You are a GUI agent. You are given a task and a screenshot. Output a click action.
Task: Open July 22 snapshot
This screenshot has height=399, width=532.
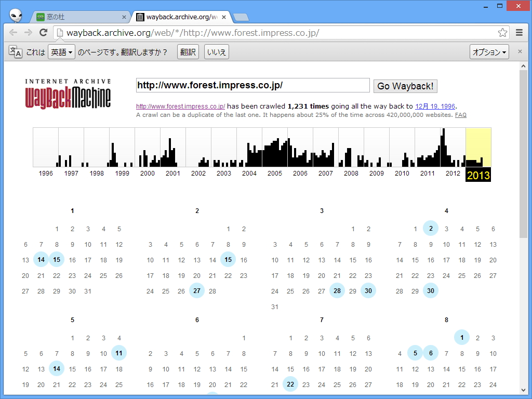[x=290, y=384]
